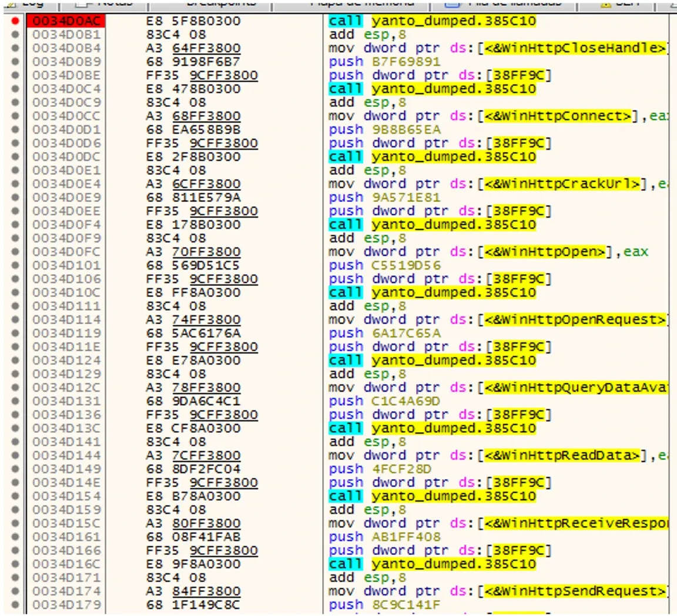Select the mov instruction referencing WinHttpReadData
This screenshot has width=677, height=616.
coord(498,456)
